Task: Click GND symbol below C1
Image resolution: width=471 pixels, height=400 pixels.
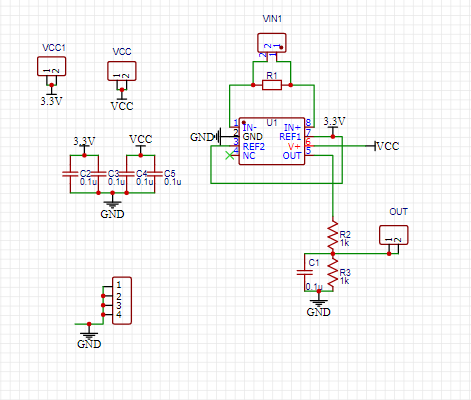Action: point(318,307)
